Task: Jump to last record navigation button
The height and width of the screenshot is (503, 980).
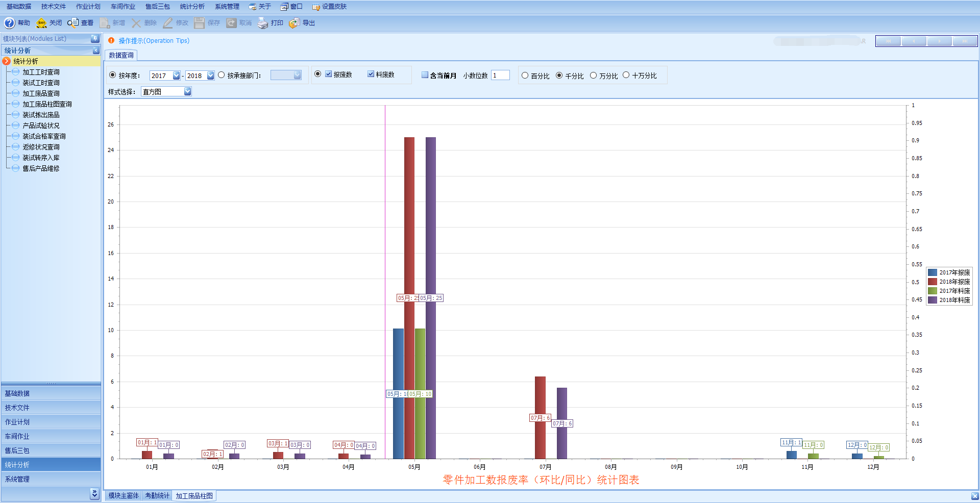Action: (x=965, y=41)
